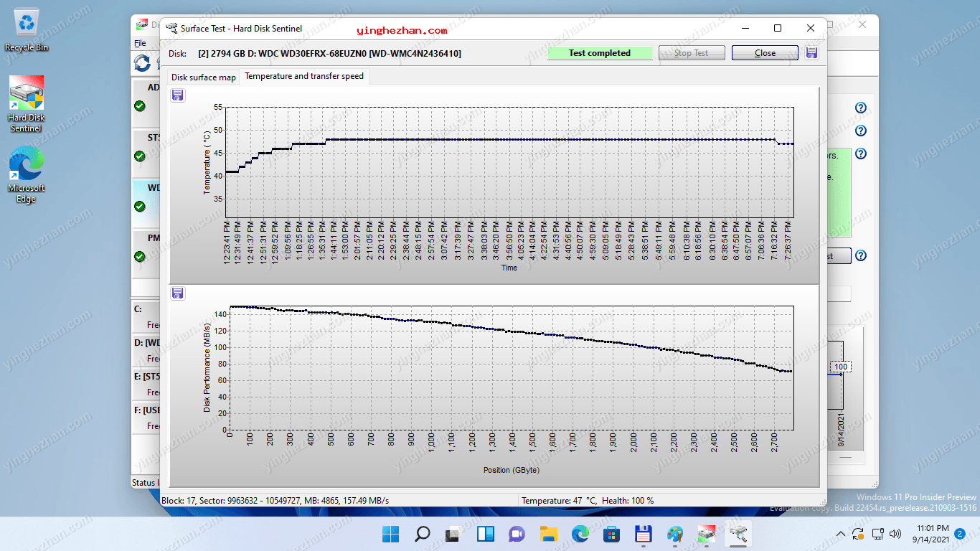Viewport: 980px width, 551px height.
Task: Switch to the Disk surface map tab
Action: (x=203, y=77)
